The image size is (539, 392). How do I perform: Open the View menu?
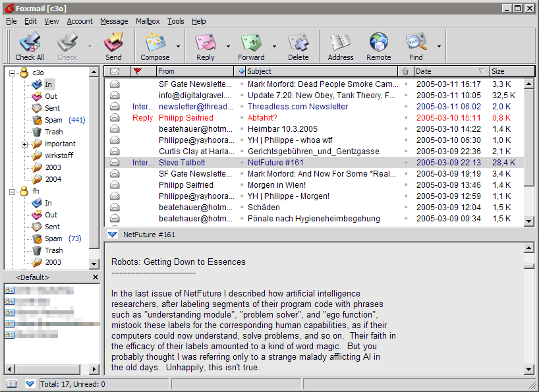pyautogui.click(x=51, y=21)
